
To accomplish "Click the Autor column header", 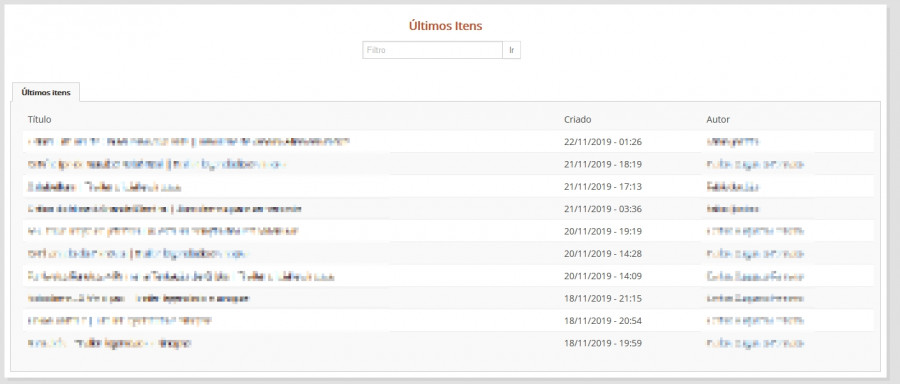I will [718, 119].
